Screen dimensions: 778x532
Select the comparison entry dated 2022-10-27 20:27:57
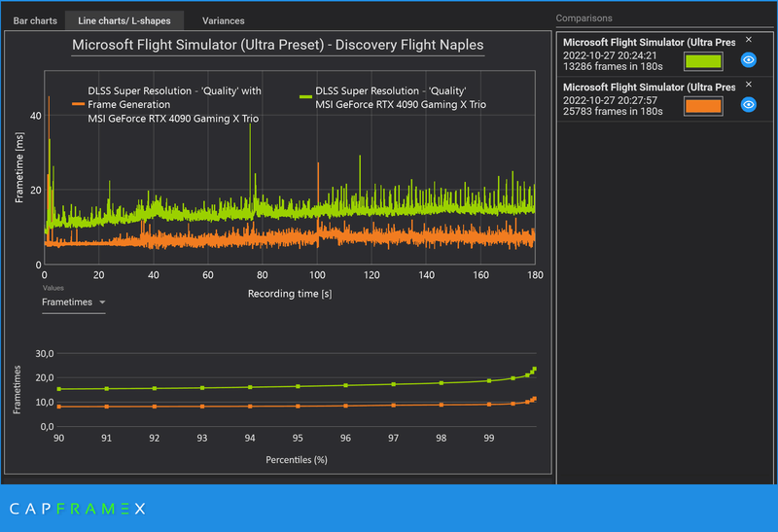pos(664,99)
